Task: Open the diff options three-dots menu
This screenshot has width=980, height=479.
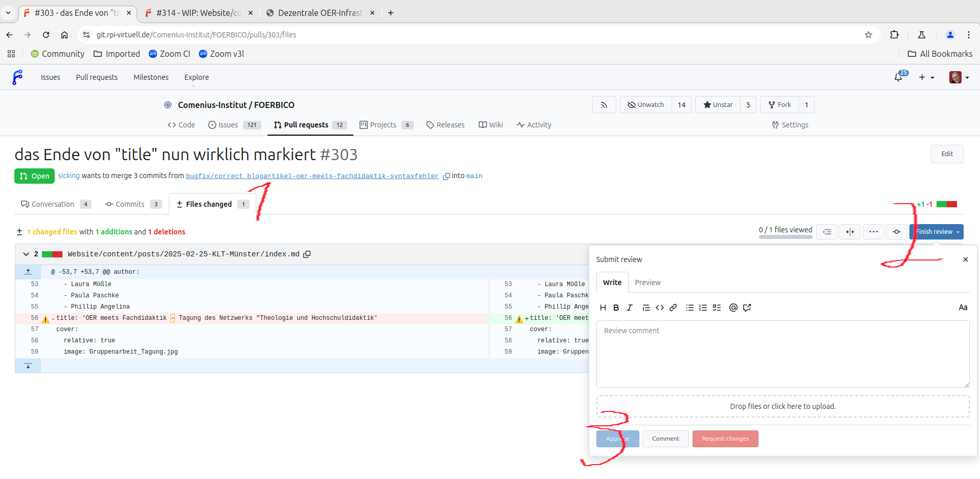Action: [873, 232]
